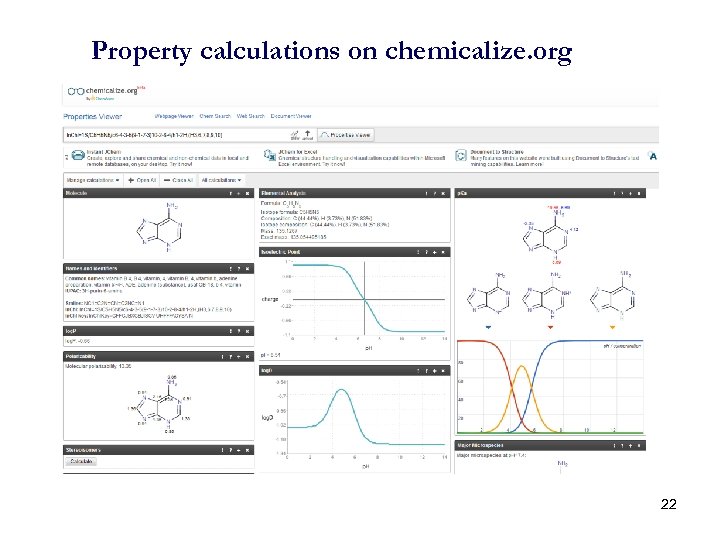
Task: Click the Learn more link for Document to Structure
Action: (529, 164)
